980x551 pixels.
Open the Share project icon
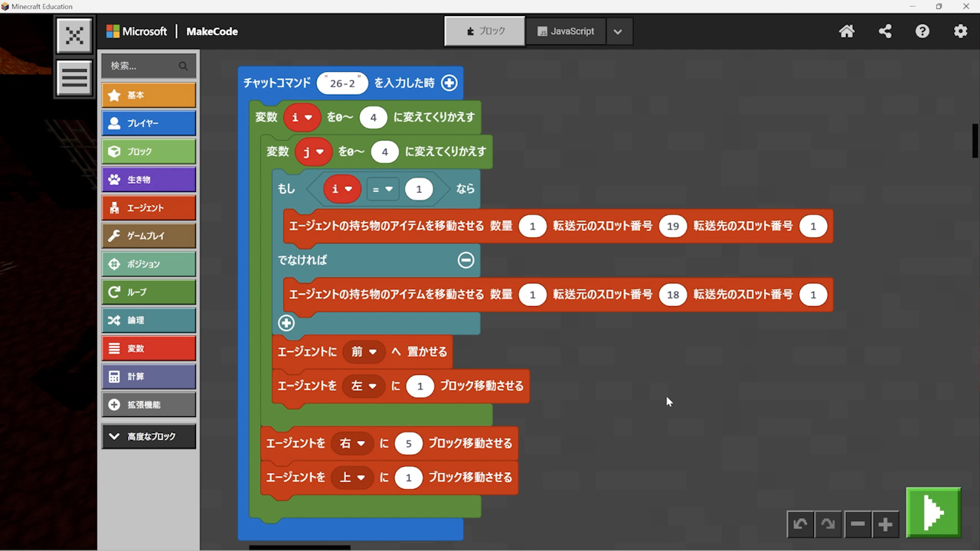tap(885, 31)
